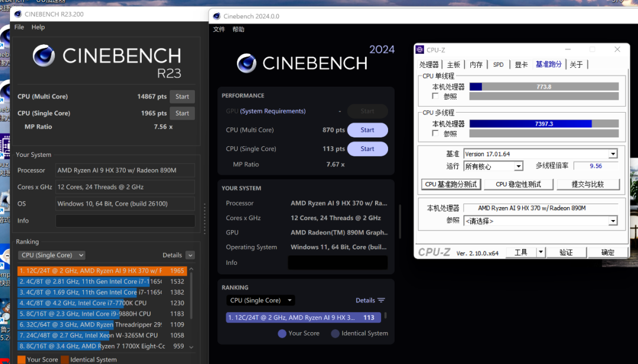This screenshot has height=364, width=638.
Task: Click the Cinebench 2024 sphere logo
Action: 246,63
